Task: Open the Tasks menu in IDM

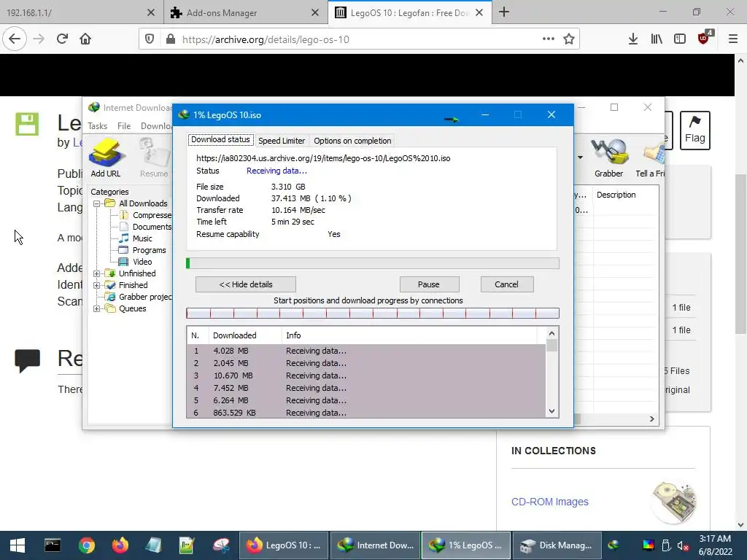Action: click(x=97, y=126)
